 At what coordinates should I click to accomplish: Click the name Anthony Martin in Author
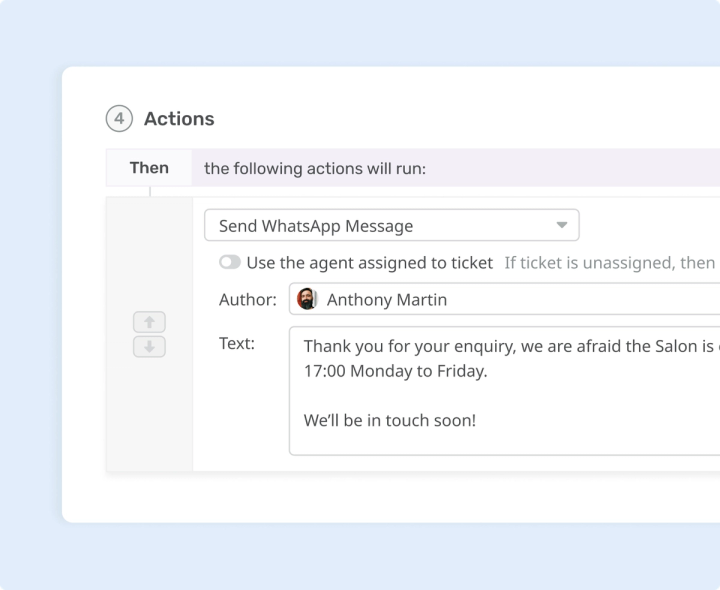(x=387, y=299)
